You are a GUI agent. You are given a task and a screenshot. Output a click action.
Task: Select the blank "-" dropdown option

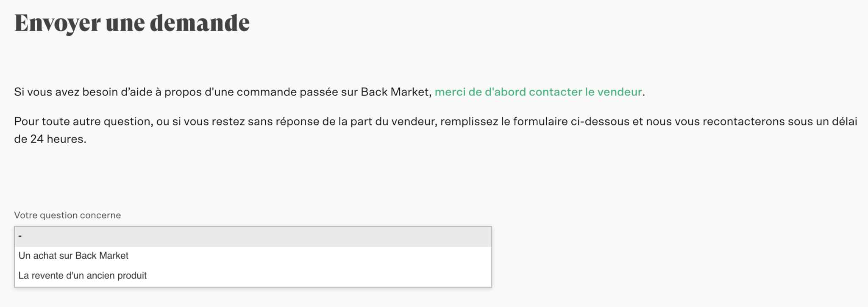(253, 237)
